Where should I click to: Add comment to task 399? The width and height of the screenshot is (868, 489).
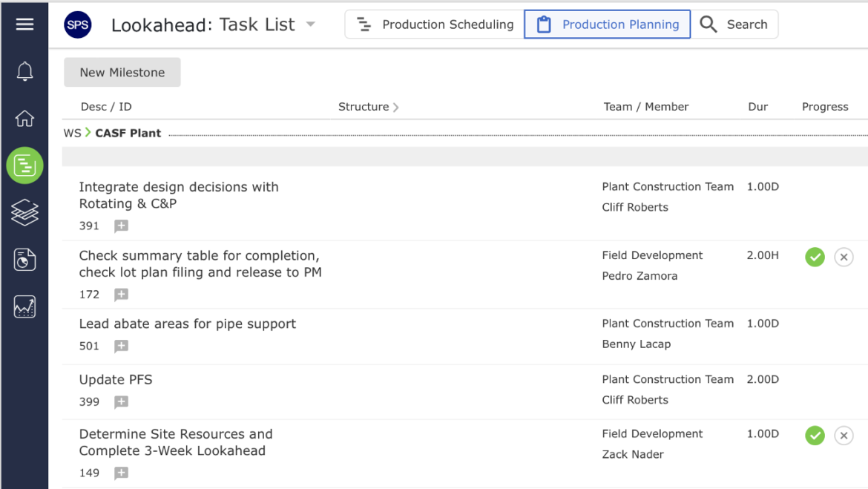(121, 401)
